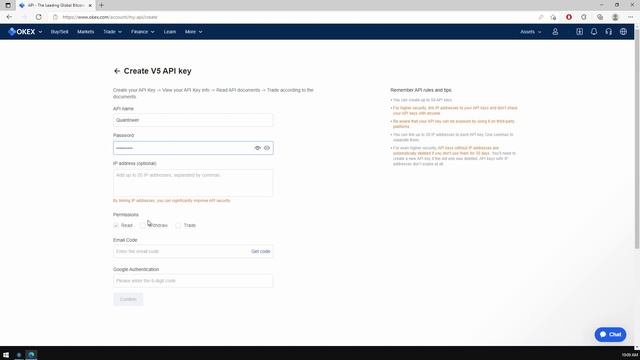Open the browser collections icon

600,17
